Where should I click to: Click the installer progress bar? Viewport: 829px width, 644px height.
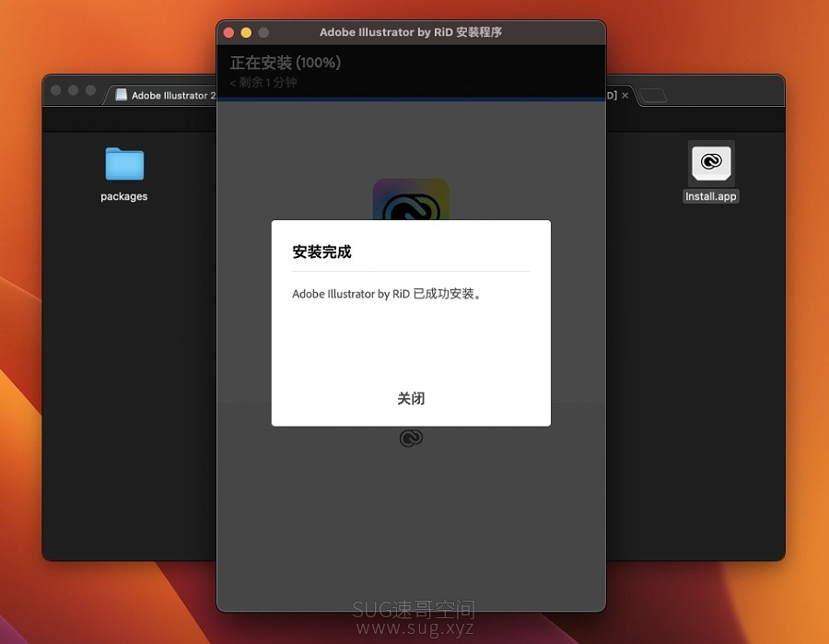pos(412,99)
